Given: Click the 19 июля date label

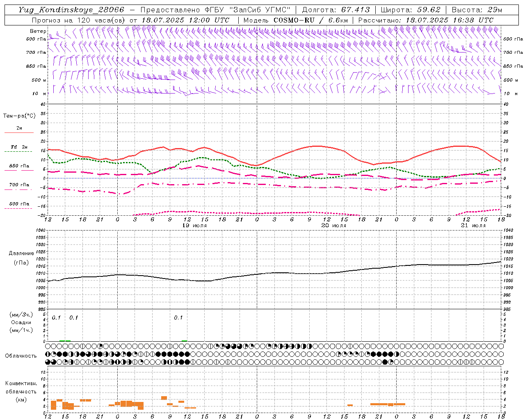Looking at the screenshot, I should (194, 226).
